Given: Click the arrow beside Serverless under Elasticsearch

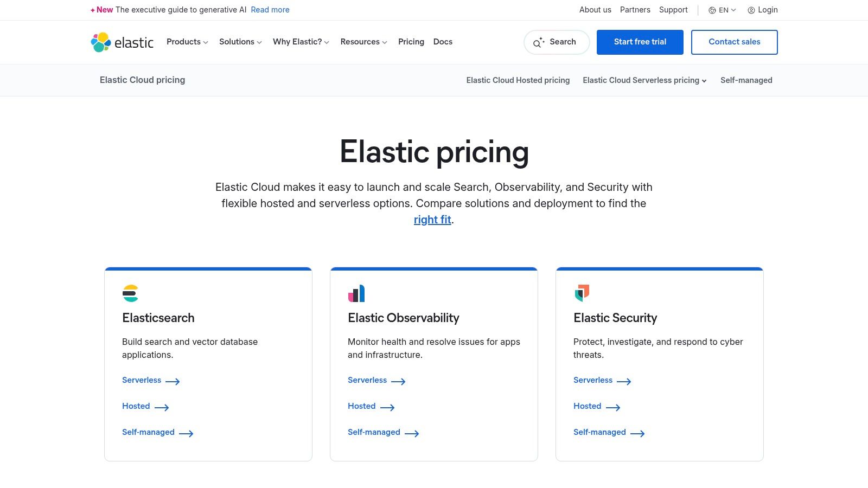Looking at the screenshot, I should tap(173, 381).
